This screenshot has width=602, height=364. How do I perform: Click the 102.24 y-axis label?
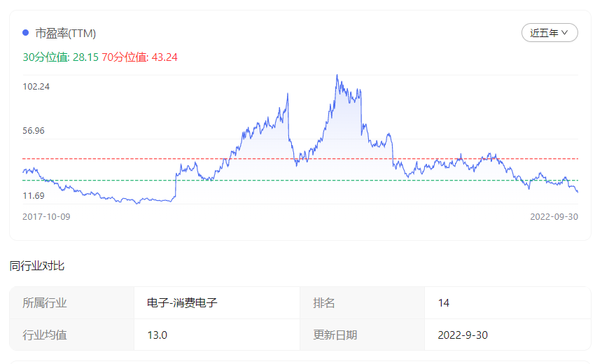pos(36,87)
